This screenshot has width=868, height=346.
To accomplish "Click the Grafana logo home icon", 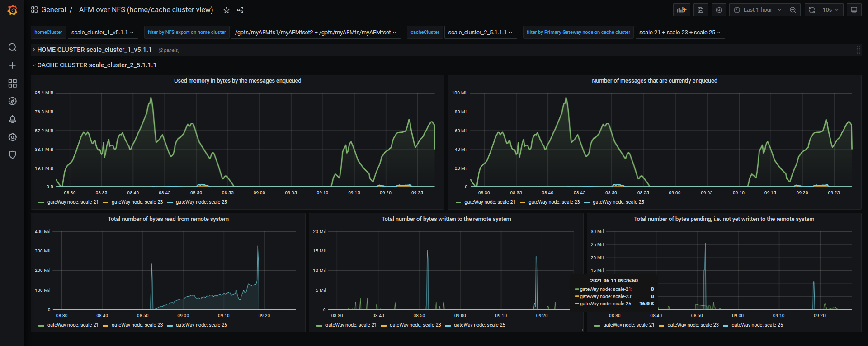I will pos(12,10).
